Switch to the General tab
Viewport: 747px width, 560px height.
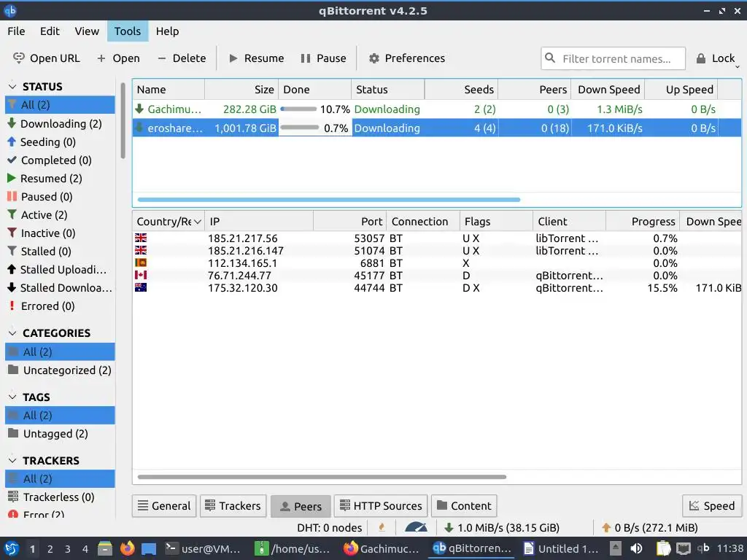coord(164,506)
